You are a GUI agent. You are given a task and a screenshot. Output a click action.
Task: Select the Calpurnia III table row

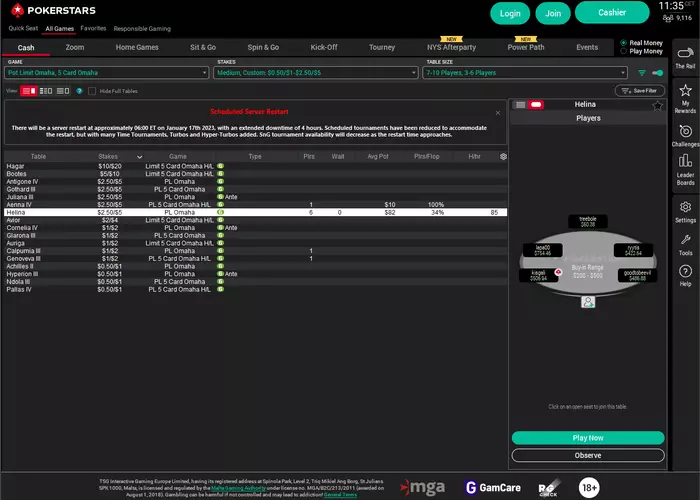[x=255, y=251]
